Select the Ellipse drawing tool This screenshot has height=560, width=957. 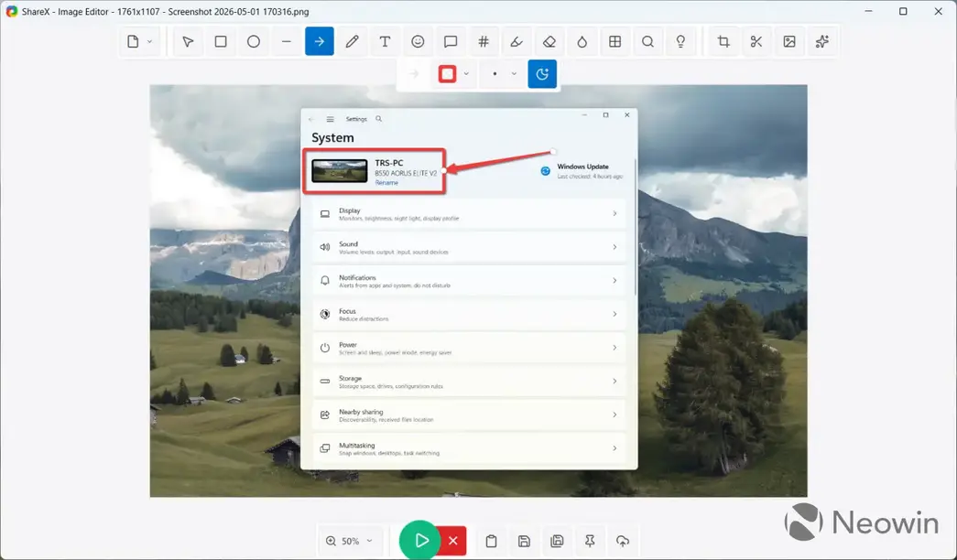coord(254,41)
